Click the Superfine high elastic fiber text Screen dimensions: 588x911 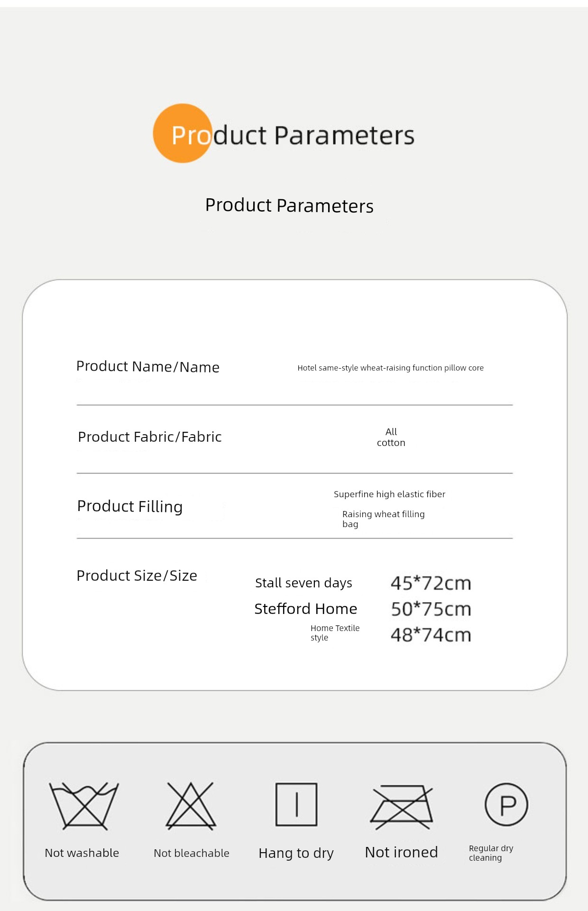coord(389,494)
